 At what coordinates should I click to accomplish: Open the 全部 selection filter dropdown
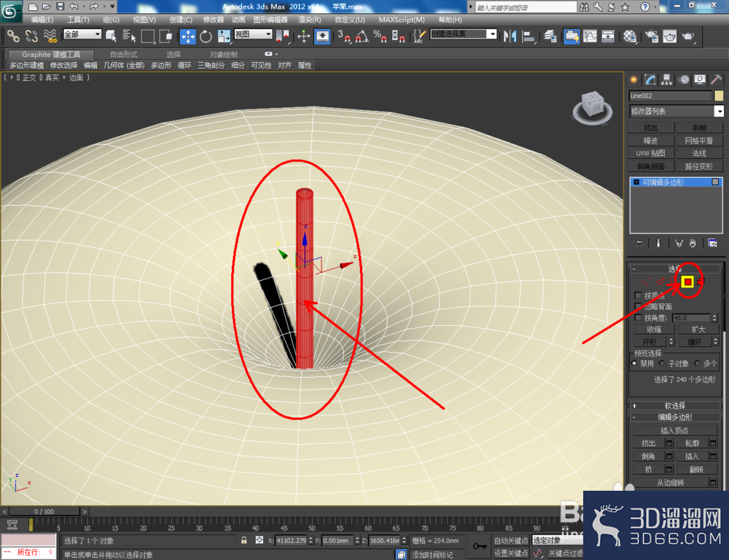[82, 34]
